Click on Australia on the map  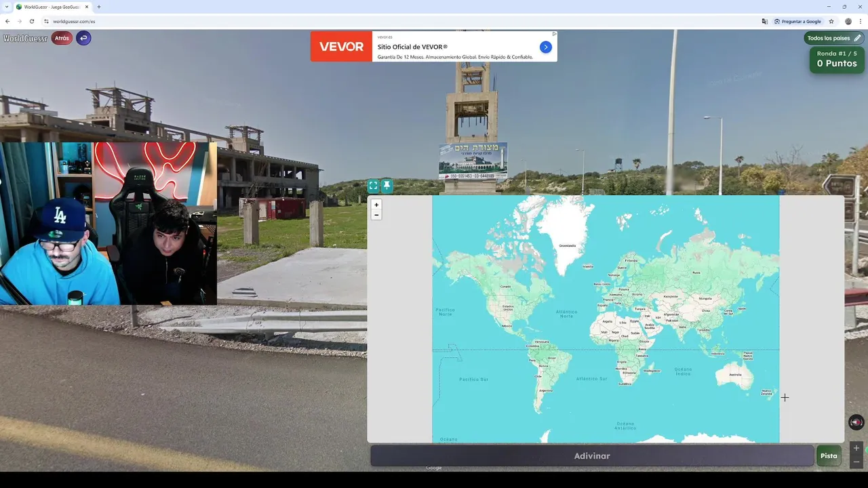tap(734, 374)
